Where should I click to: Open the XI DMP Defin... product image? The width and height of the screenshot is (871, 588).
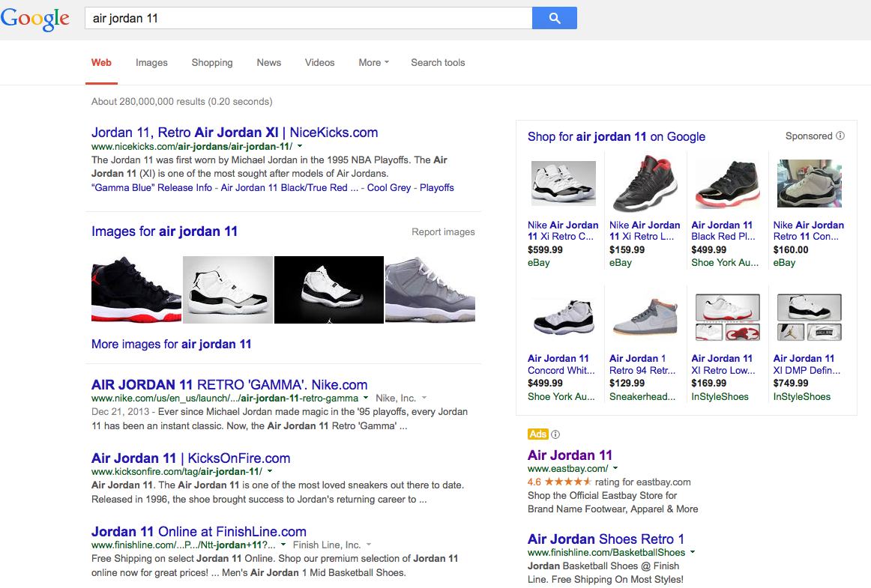809,317
